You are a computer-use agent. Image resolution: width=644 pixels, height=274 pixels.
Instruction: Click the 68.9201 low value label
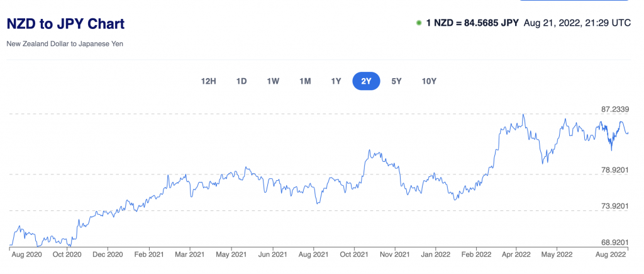coord(615,242)
